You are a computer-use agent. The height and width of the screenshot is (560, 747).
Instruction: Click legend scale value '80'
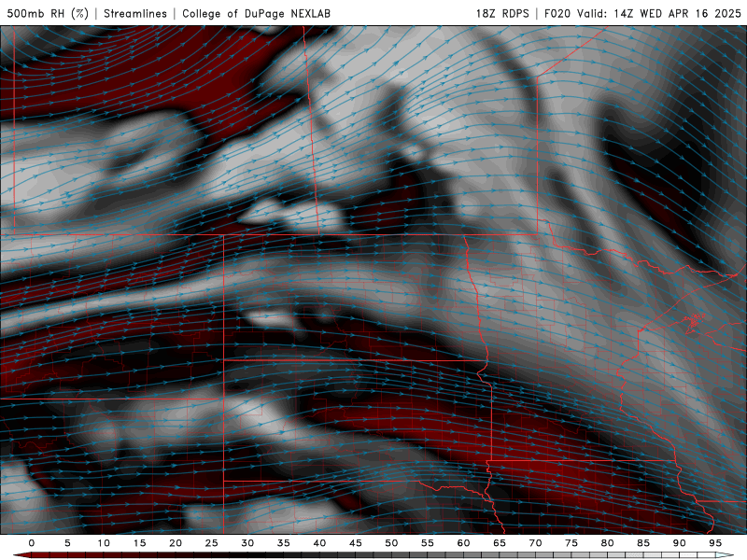pyautogui.click(x=608, y=543)
